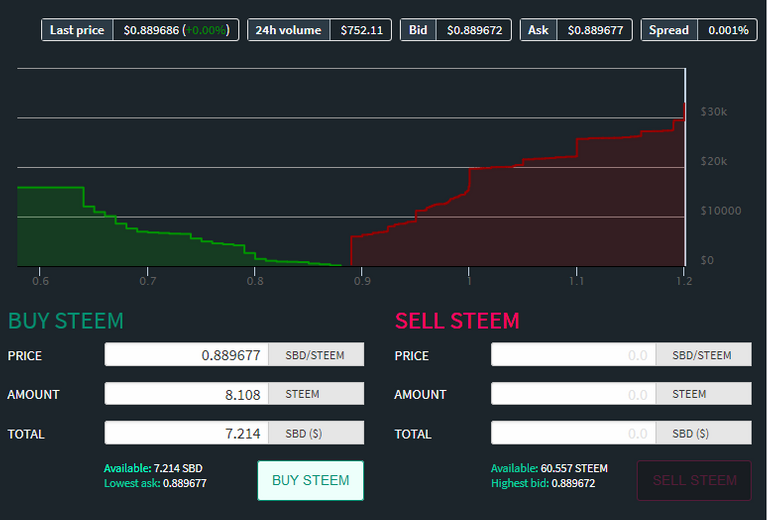Screen dimensions: 768x520
Task: Click the SELL STEEM section heading
Action: [457, 321]
